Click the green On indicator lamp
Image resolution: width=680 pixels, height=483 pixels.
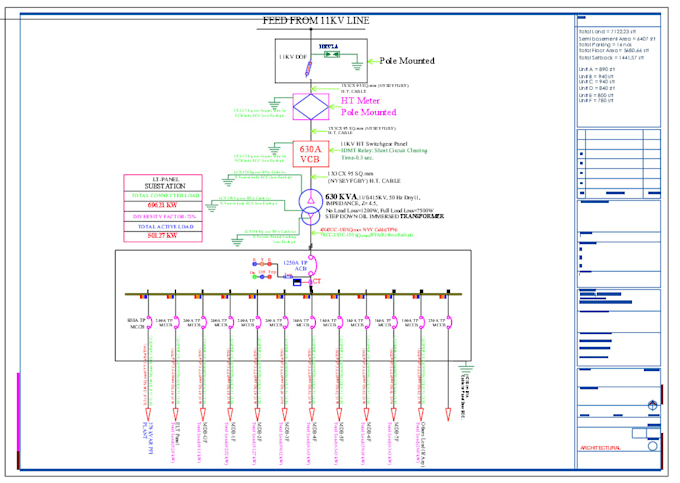coord(255,277)
